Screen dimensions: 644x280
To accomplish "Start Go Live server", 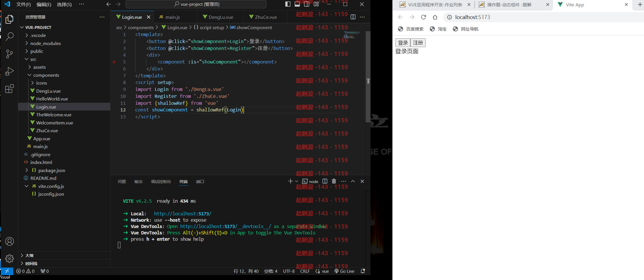I will (344, 271).
